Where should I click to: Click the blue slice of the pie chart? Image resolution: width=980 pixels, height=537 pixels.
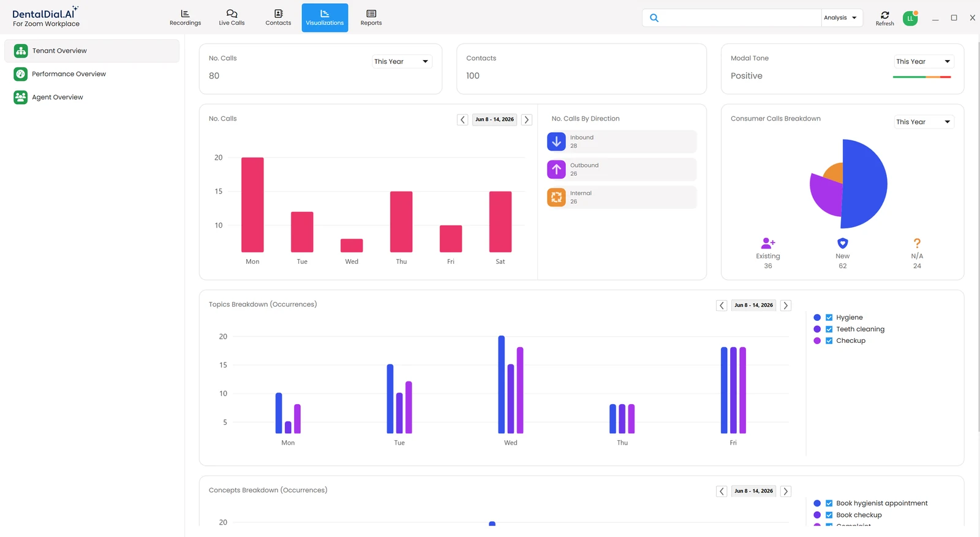(865, 184)
